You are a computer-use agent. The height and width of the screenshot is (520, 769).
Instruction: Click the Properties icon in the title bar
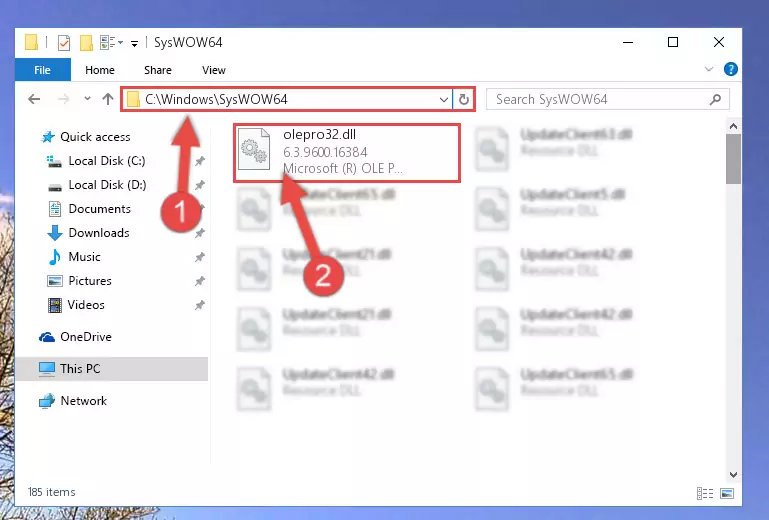point(64,43)
